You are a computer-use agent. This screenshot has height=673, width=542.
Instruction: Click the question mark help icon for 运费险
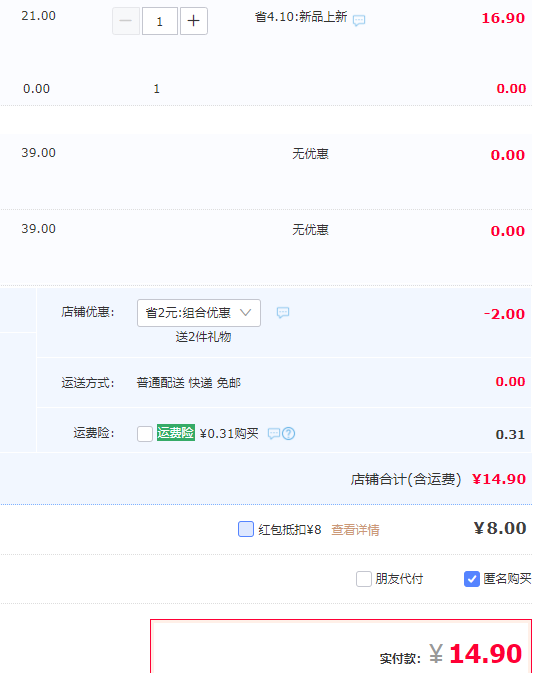289,434
